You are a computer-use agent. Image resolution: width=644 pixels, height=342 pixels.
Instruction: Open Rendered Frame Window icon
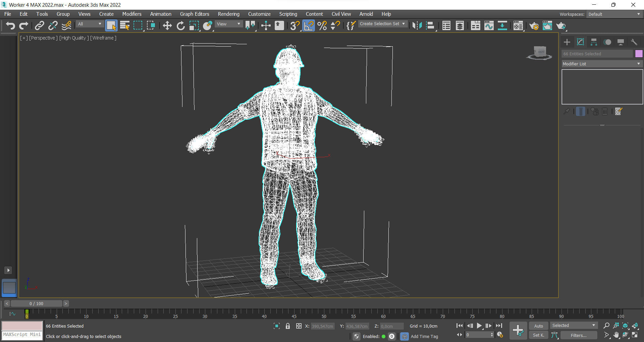click(547, 25)
